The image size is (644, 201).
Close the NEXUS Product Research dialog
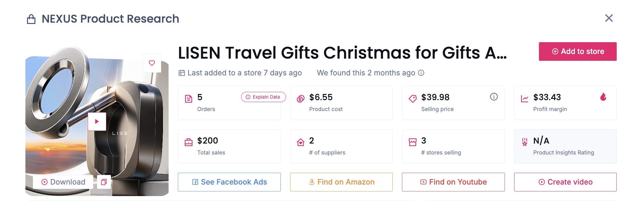(x=609, y=18)
